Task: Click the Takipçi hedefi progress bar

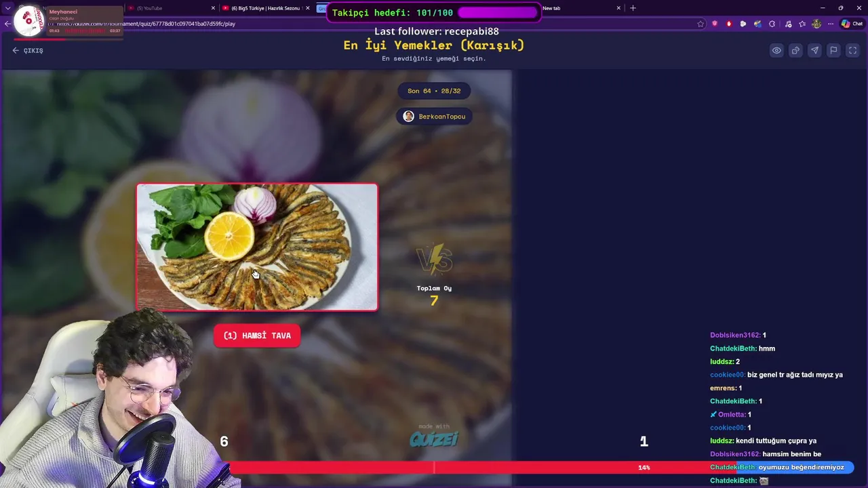Action: [x=497, y=13]
